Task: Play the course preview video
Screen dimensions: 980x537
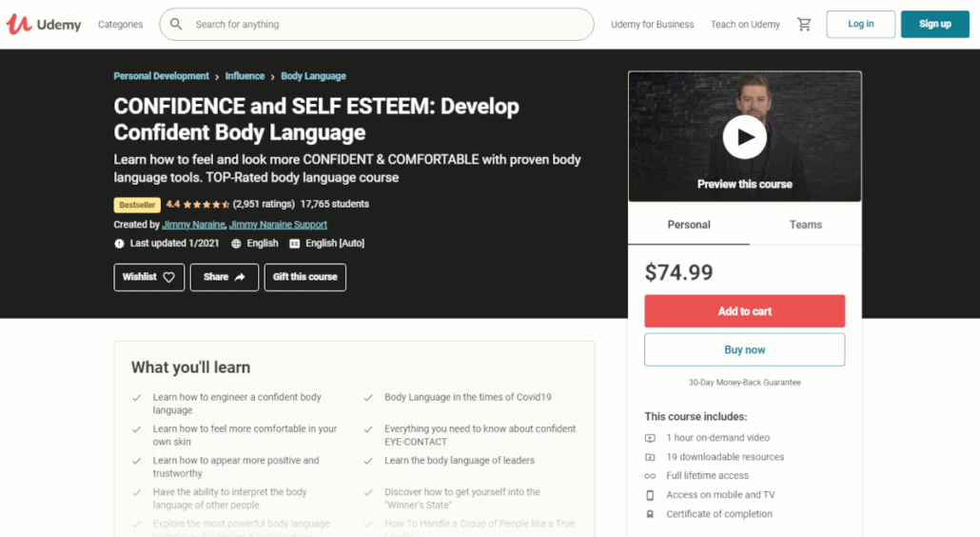Action: click(x=744, y=138)
